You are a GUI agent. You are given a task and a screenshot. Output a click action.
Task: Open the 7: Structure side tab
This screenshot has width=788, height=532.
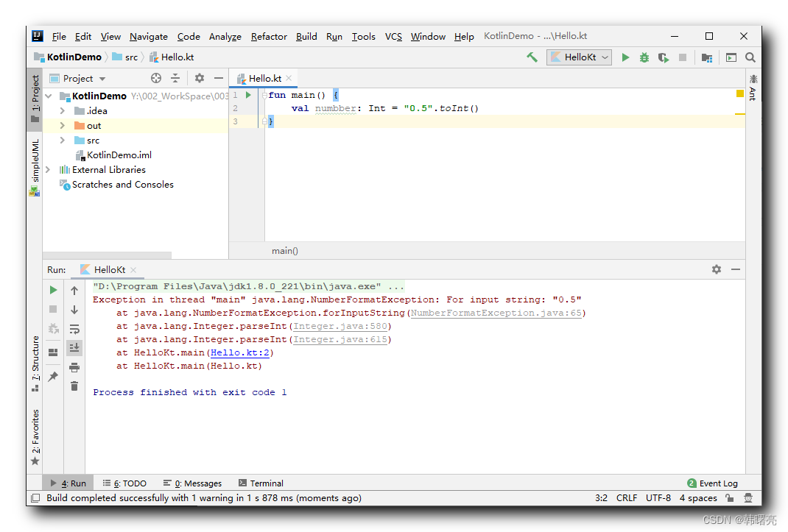point(35,363)
